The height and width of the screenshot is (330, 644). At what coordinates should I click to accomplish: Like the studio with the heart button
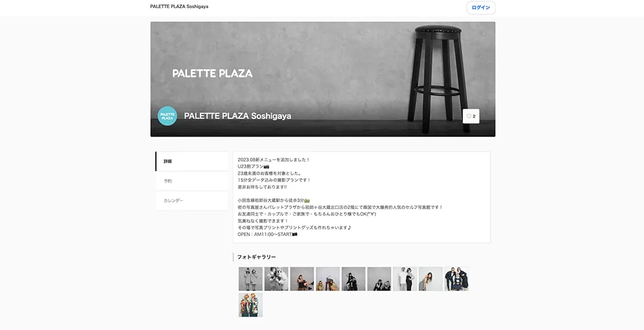coord(470,116)
